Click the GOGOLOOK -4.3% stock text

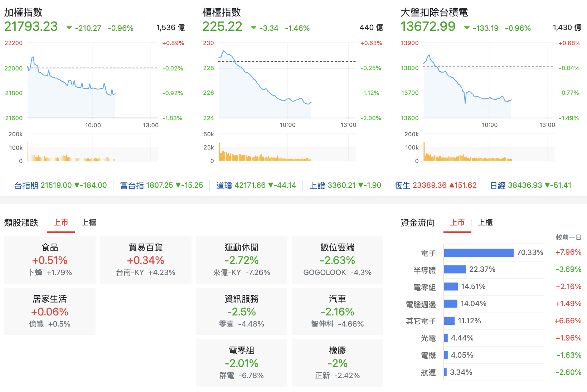point(338,273)
